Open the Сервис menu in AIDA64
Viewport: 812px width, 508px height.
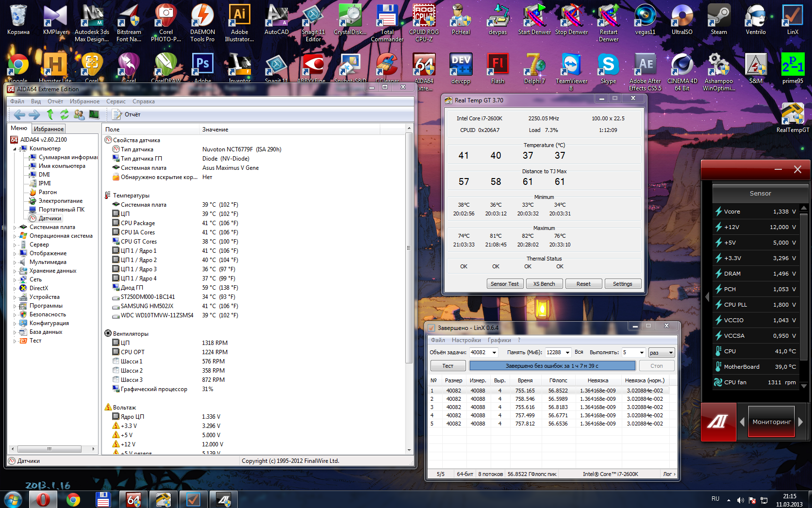tap(116, 101)
